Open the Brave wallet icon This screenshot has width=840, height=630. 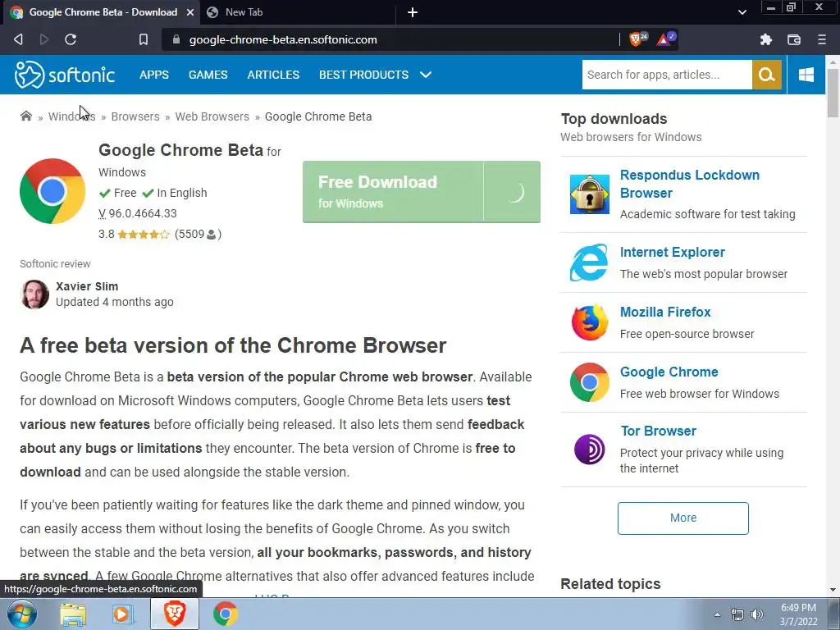[794, 39]
